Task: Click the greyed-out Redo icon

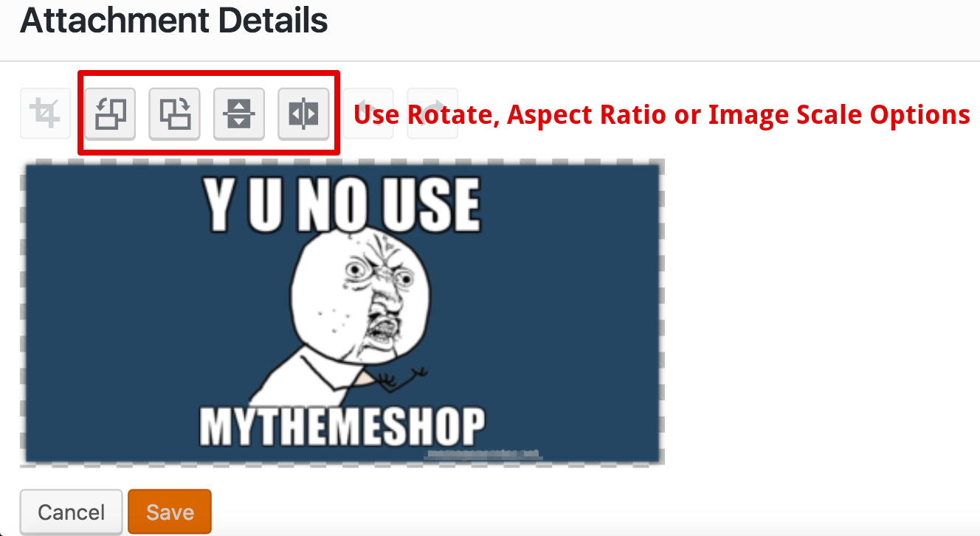Action: [432, 114]
